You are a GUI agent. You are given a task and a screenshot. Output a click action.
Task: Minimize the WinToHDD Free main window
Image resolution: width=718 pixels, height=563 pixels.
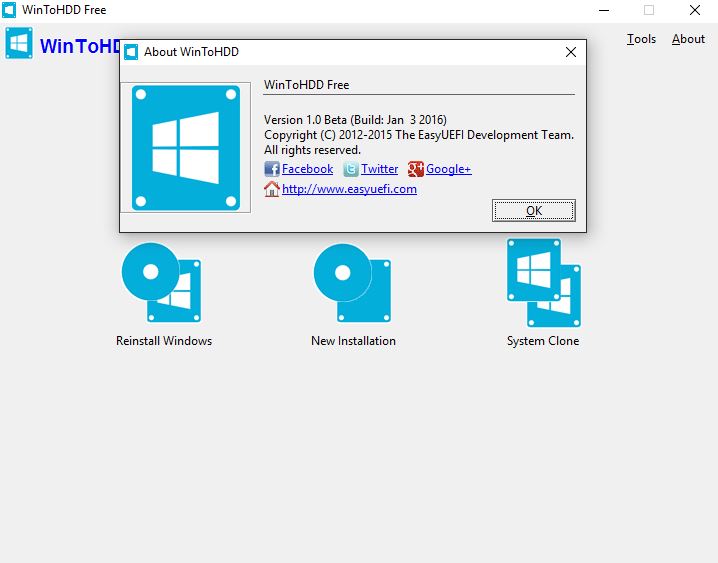click(604, 10)
